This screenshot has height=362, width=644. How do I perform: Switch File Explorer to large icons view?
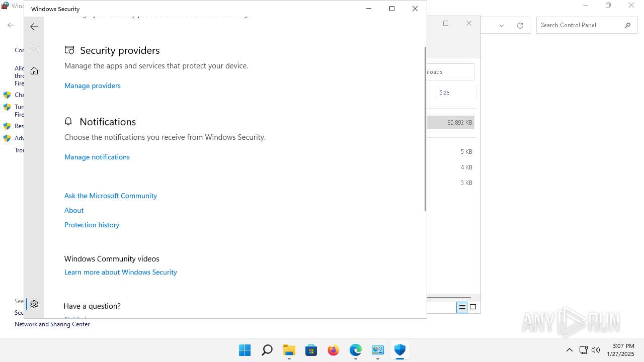pyautogui.click(x=473, y=308)
